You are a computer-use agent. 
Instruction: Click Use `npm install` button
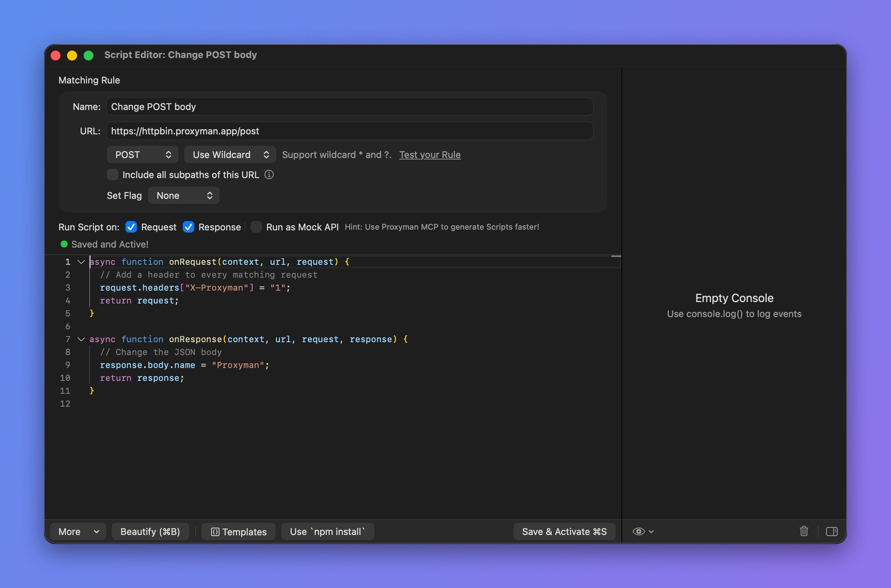327,531
